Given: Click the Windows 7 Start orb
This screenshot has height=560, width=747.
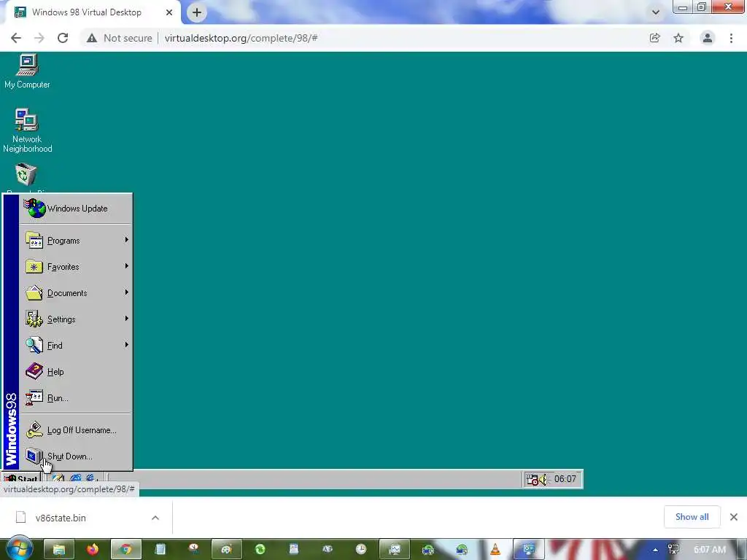Looking at the screenshot, I should (20, 549).
